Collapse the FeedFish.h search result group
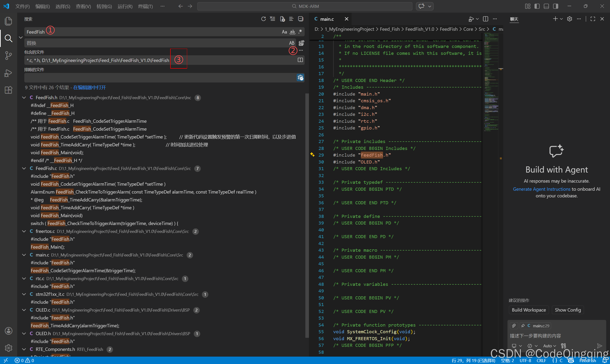Image resolution: width=610 pixels, height=364 pixels. pos(24,98)
